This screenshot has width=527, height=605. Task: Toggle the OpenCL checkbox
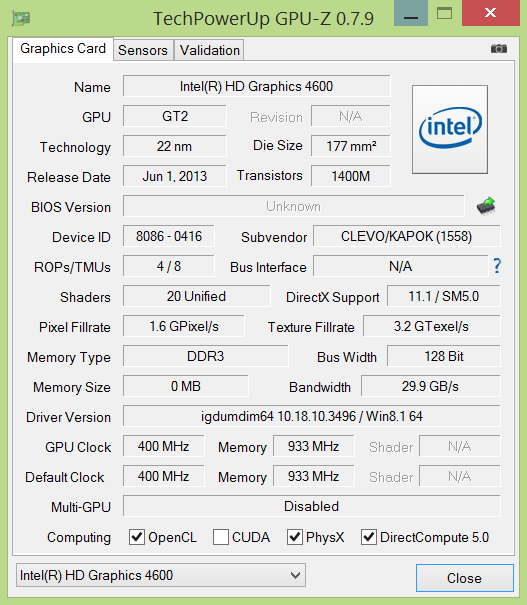coord(137,537)
